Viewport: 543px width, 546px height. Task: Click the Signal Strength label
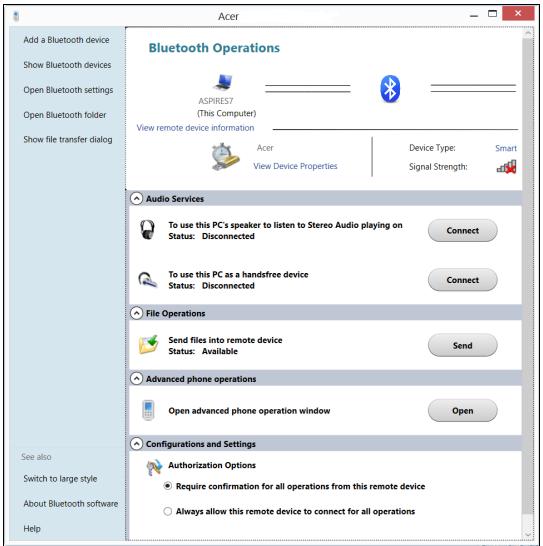point(438,167)
